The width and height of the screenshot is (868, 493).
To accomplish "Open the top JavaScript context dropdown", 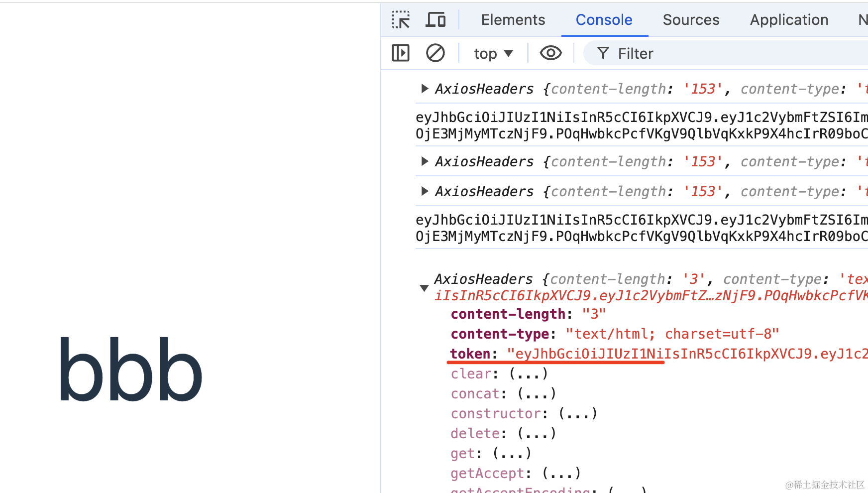I will click(493, 53).
